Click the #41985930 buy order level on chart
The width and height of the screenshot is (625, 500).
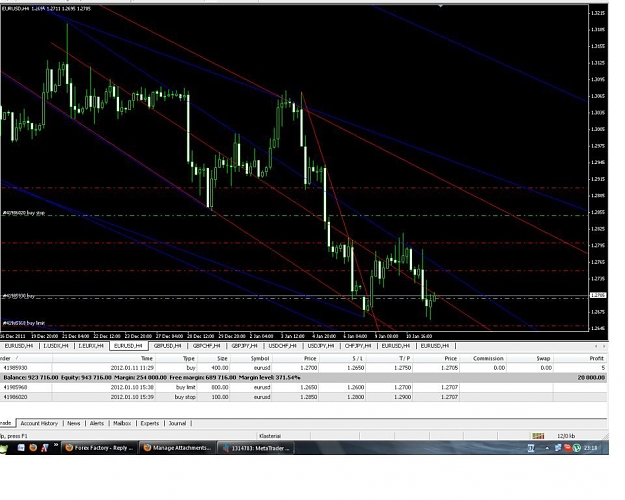tap(19, 296)
